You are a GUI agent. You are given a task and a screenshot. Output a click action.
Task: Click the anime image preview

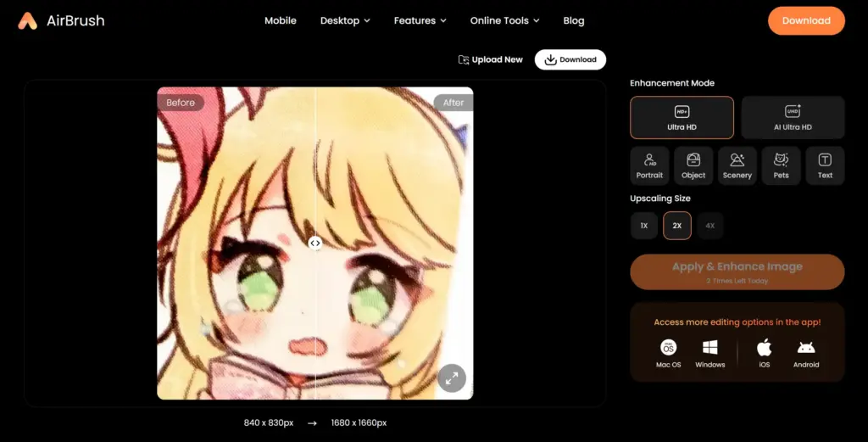(x=315, y=243)
